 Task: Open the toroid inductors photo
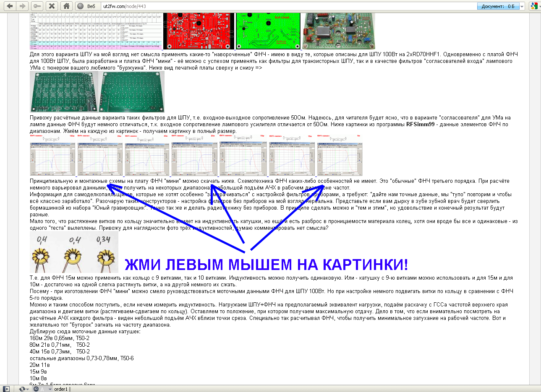click(74, 252)
